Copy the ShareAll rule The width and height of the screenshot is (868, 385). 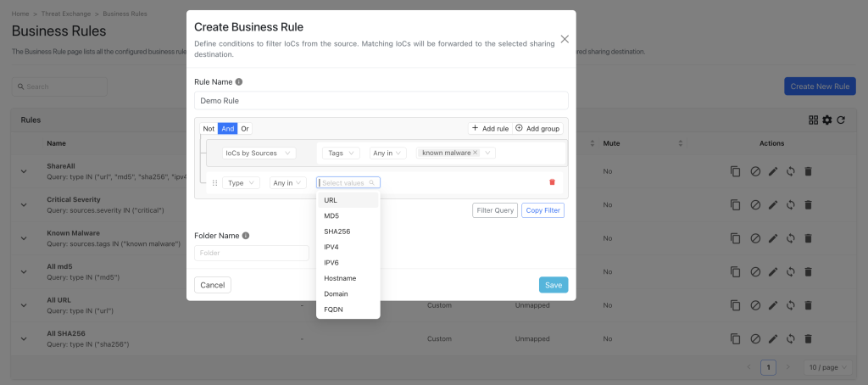(735, 172)
